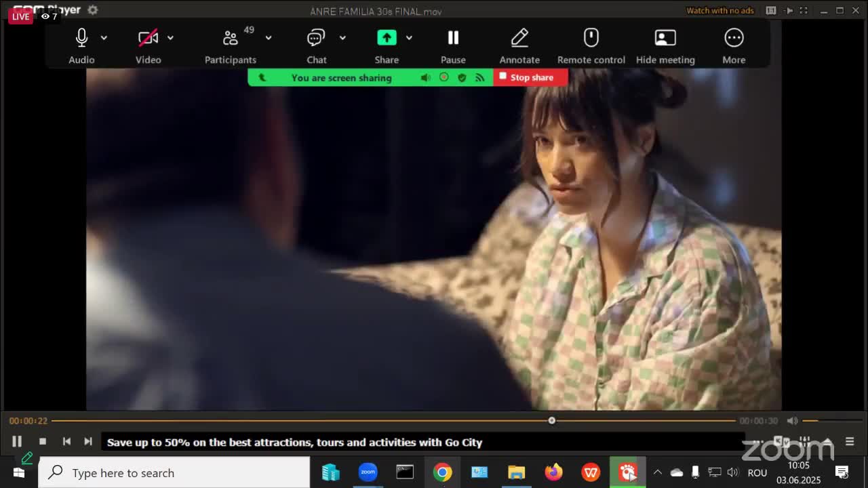Screen dimensions: 868x488
Task: Stop the screen share
Action: [530, 77]
